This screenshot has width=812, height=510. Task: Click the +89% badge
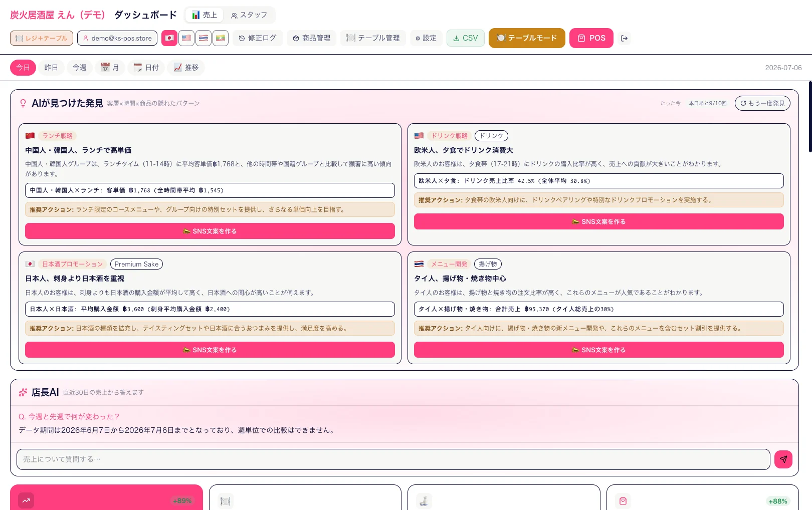[x=182, y=500]
